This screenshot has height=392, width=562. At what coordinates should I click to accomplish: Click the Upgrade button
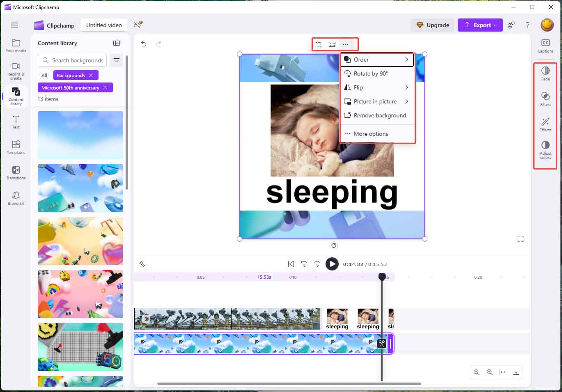(x=432, y=25)
